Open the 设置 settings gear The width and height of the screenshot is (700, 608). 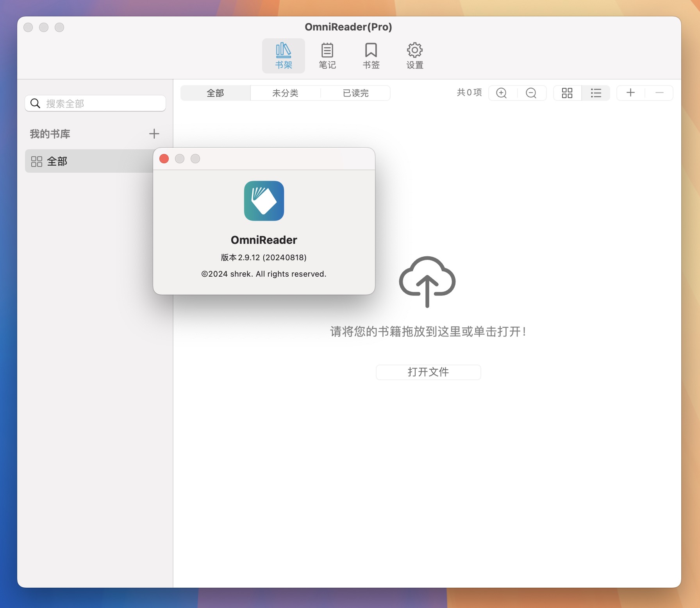pos(414,56)
